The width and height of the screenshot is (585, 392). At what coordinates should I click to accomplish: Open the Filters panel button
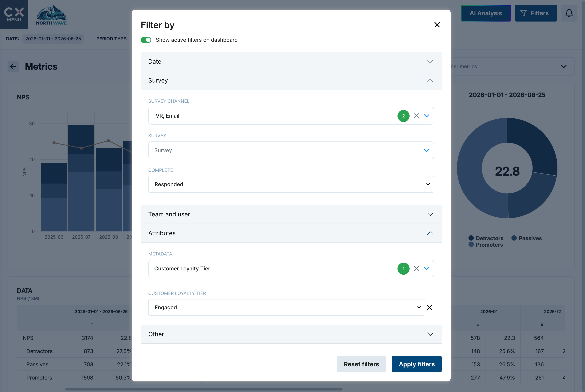point(536,13)
